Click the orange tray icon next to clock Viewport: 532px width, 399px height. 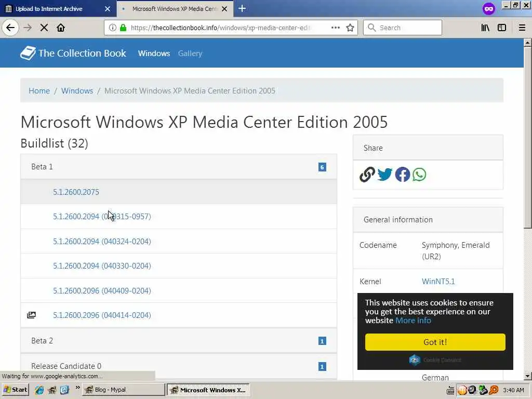[494, 390]
